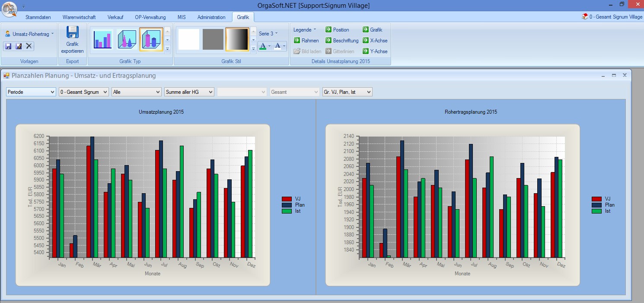The height and width of the screenshot is (303, 644).
Task: Select the 2D bar chart type
Action: [x=102, y=39]
